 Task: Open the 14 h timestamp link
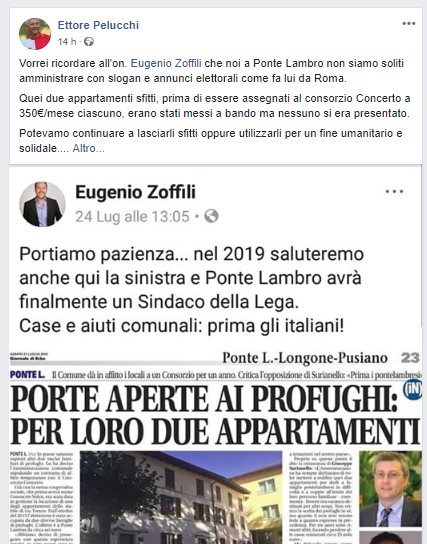click(x=67, y=42)
